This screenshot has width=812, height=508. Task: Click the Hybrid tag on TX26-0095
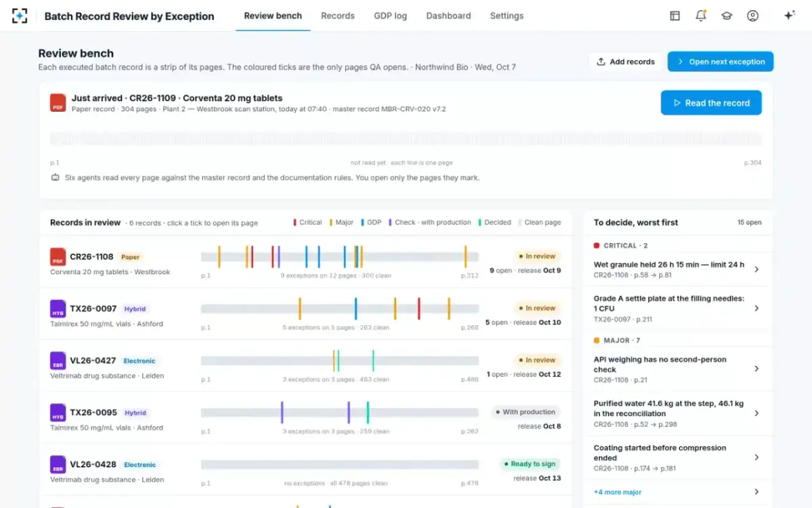click(135, 412)
